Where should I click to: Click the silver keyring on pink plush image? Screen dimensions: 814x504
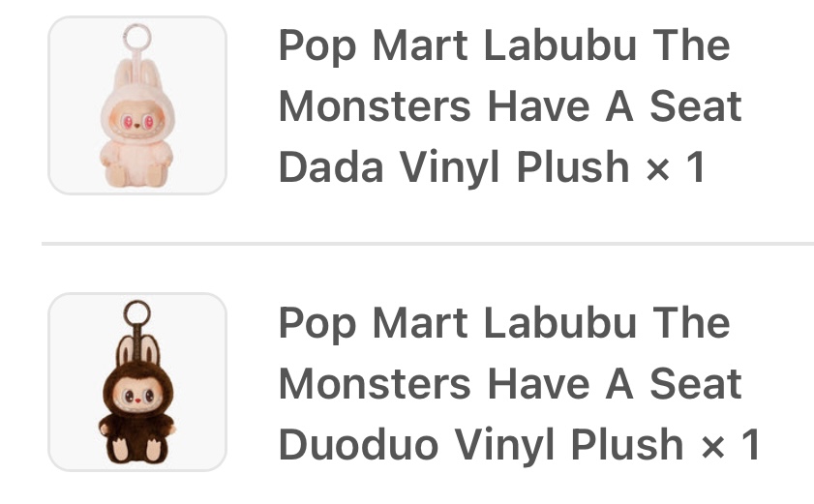coord(137,37)
